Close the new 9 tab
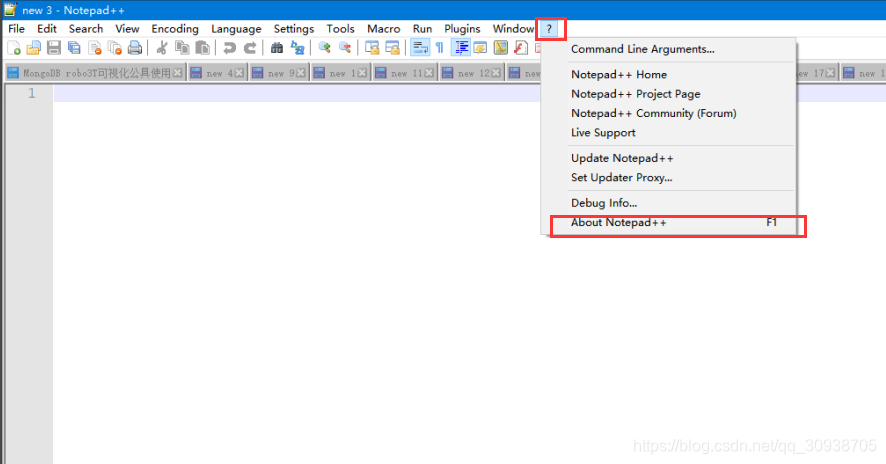 click(301, 73)
